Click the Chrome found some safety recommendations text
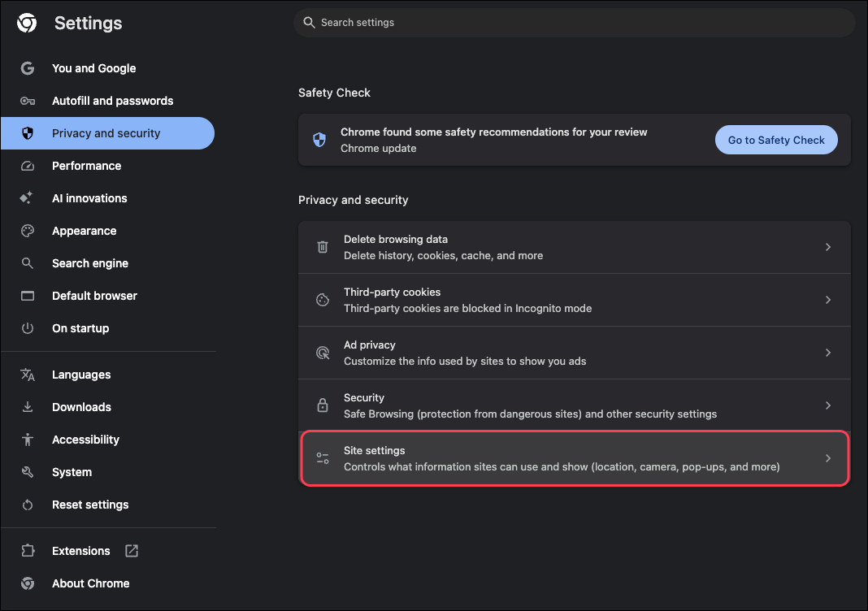Viewport: 868px width, 611px height. click(494, 132)
